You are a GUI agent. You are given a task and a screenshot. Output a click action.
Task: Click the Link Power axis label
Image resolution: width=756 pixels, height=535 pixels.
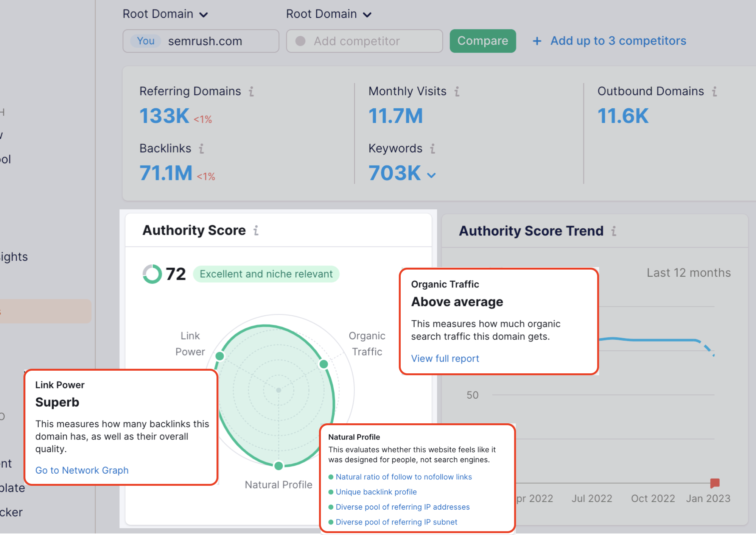190,344
